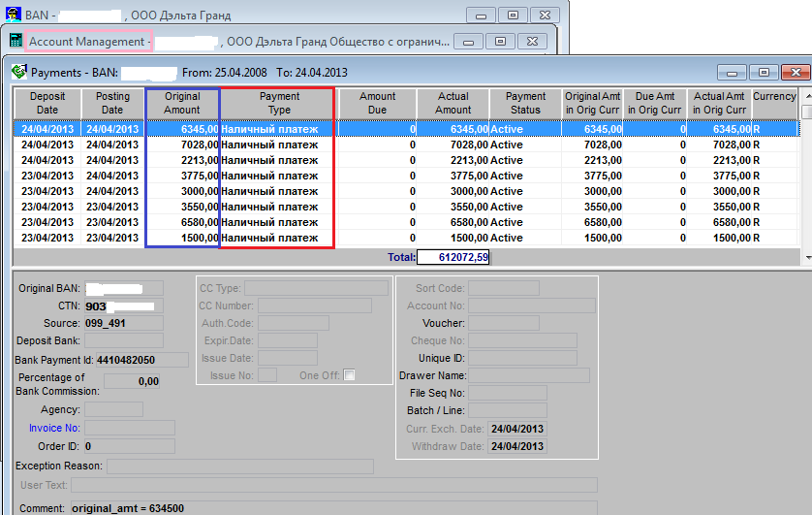Click the Account No field
Screen dimensions: 812x515
click(531, 306)
